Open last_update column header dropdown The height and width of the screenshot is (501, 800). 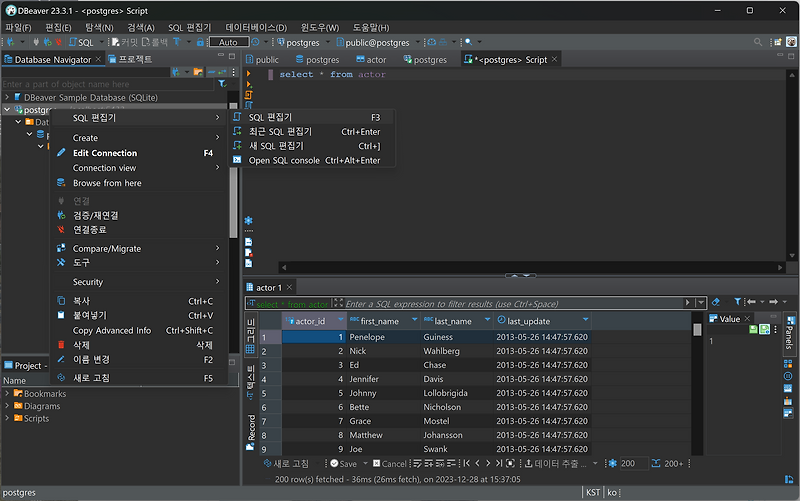tap(585, 319)
